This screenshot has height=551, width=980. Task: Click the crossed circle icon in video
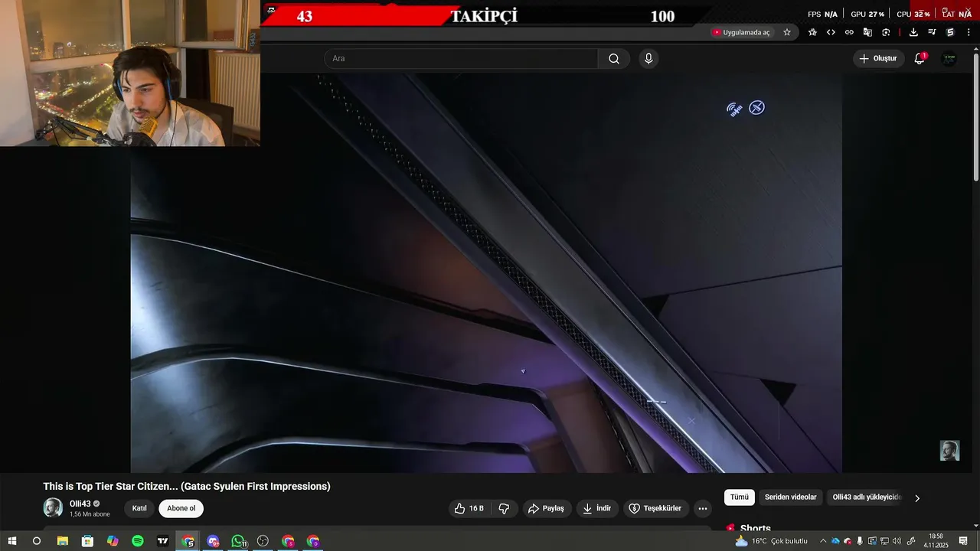[756, 108]
